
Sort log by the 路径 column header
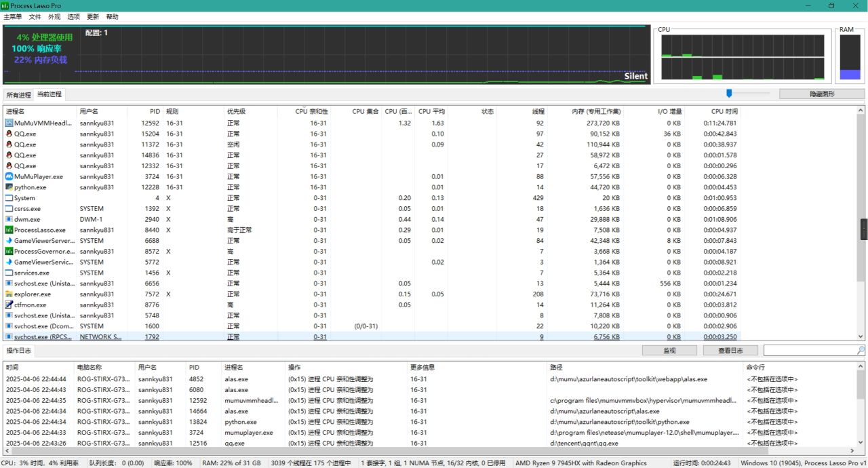[646, 367]
